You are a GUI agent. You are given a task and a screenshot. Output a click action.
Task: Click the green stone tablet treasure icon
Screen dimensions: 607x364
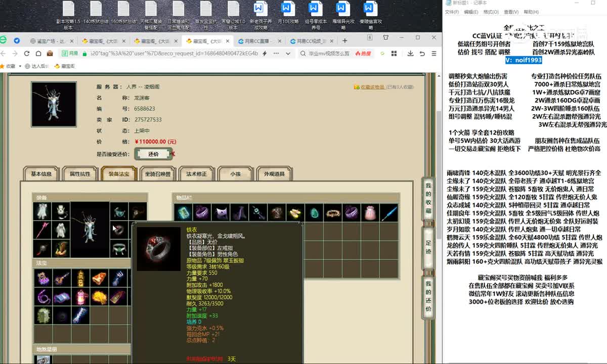point(42,315)
